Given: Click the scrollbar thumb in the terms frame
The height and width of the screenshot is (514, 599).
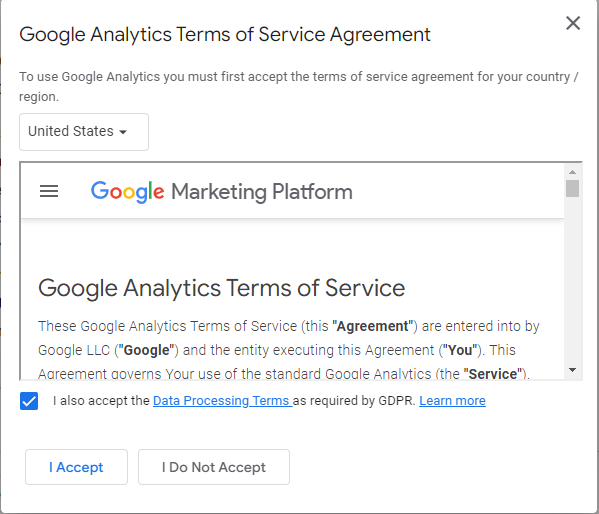Looking at the screenshot, I should click(572, 188).
